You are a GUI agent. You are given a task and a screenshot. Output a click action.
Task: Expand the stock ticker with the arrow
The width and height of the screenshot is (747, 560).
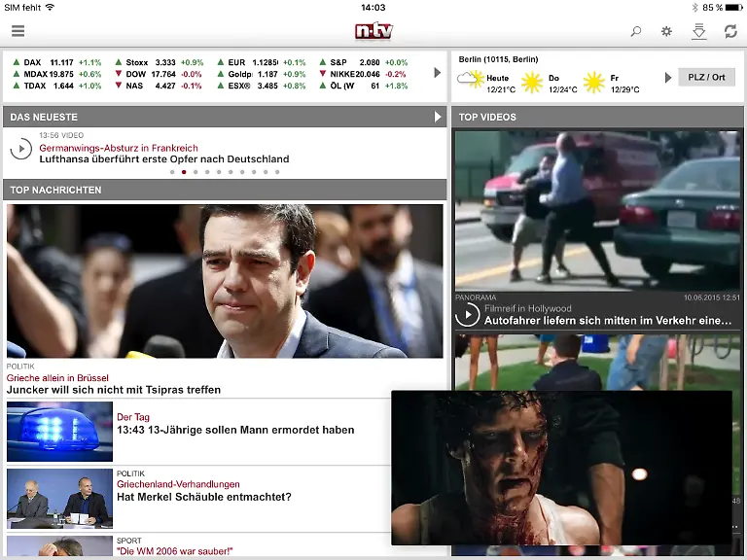(x=437, y=73)
